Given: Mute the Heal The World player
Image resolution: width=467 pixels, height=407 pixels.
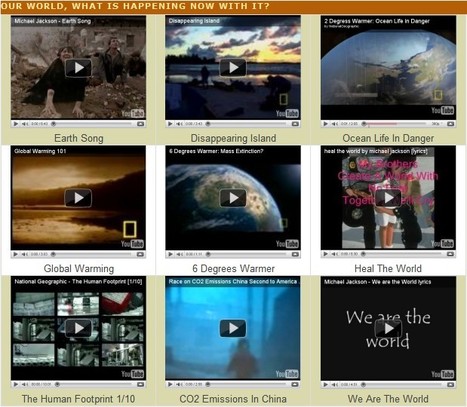Looking at the screenshot, I should click(335, 254).
